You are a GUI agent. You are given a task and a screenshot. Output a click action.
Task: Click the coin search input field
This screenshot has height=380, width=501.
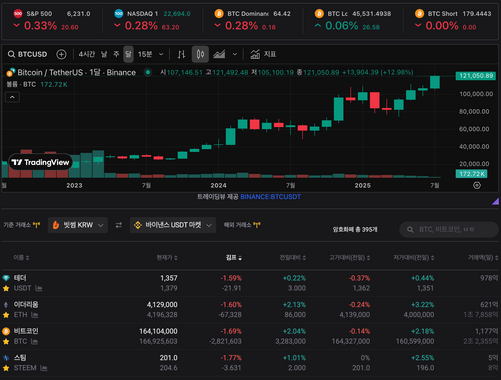(449, 229)
